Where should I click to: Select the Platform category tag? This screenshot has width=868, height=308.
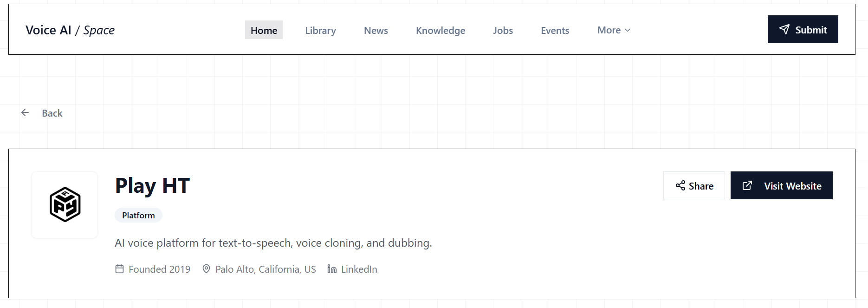tap(138, 215)
